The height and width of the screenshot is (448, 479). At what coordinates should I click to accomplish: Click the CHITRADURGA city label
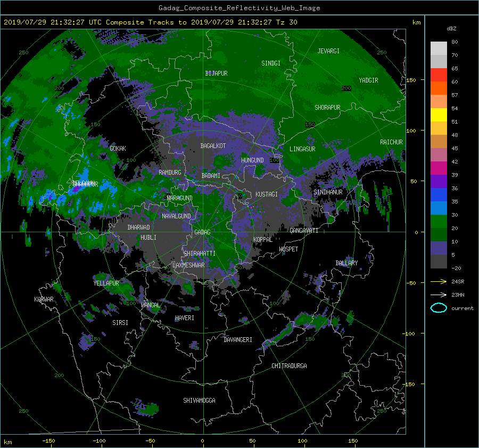tap(290, 366)
